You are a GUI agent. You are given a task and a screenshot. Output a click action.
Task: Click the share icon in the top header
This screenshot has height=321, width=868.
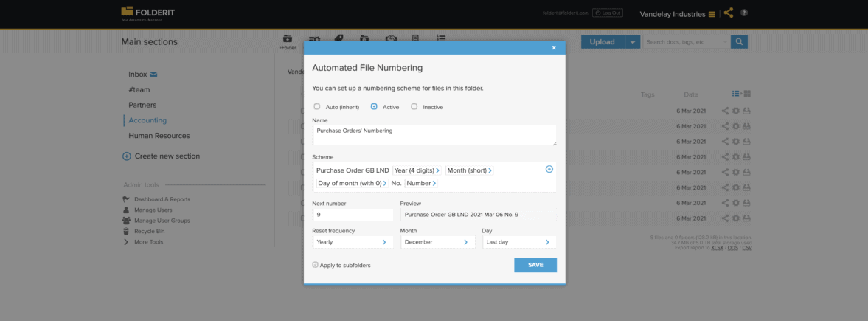(x=729, y=13)
